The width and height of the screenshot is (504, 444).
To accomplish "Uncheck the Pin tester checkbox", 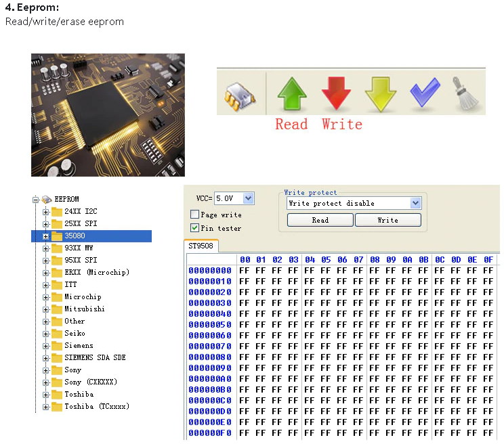I will pyautogui.click(x=194, y=228).
